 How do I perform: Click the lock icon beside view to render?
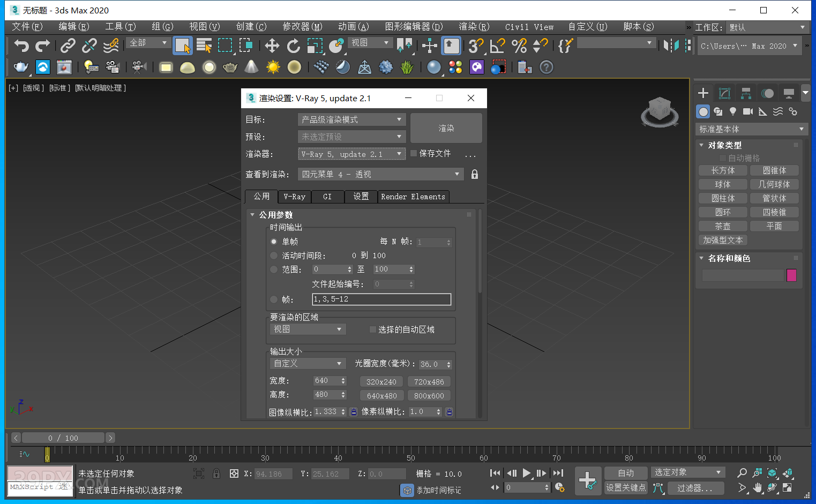[474, 174]
